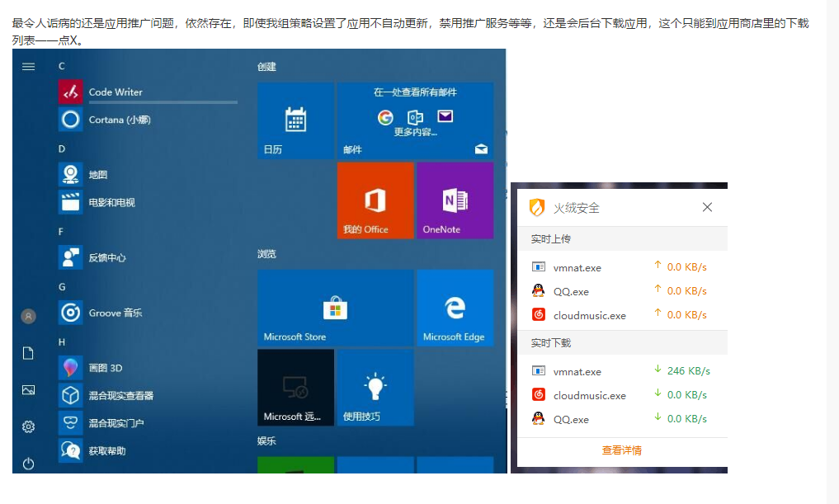The width and height of the screenshot is (839, 504).
Task: Expand the 创建 tile group header
Action: click(266, 67)
